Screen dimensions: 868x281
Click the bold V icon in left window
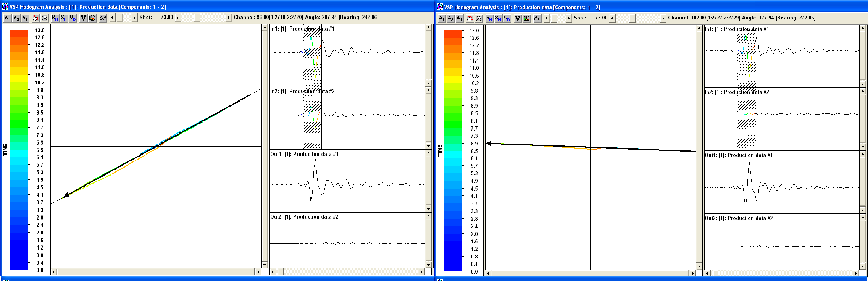(83, 18)
